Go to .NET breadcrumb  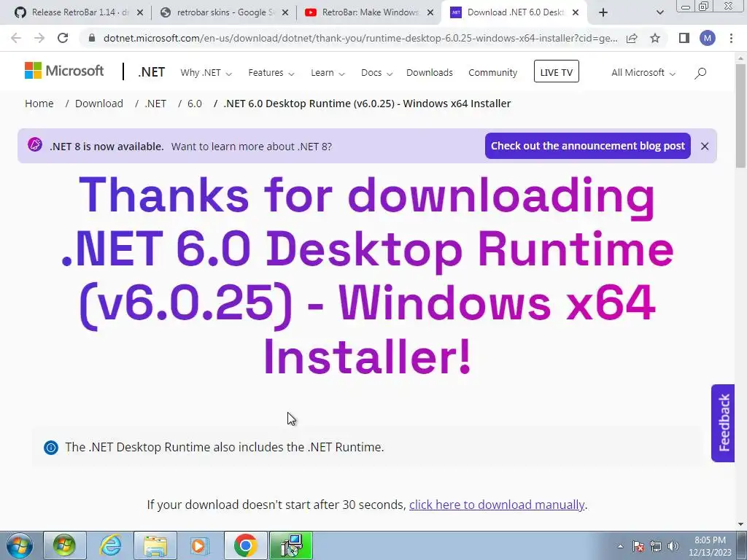[x=155, y=104]
